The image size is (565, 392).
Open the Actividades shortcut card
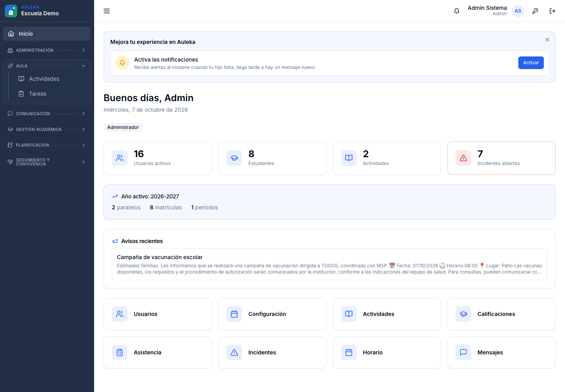pyautogui.click(x=387, y=314)
